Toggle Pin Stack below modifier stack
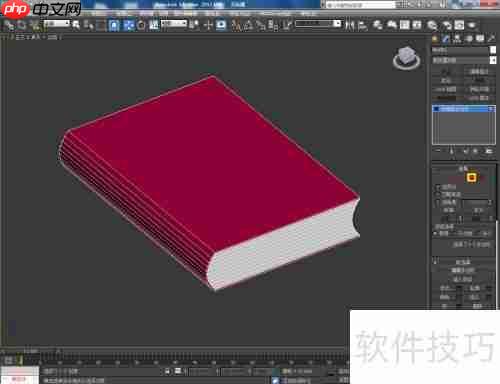500x384 pixels. [x=438, y=151]
